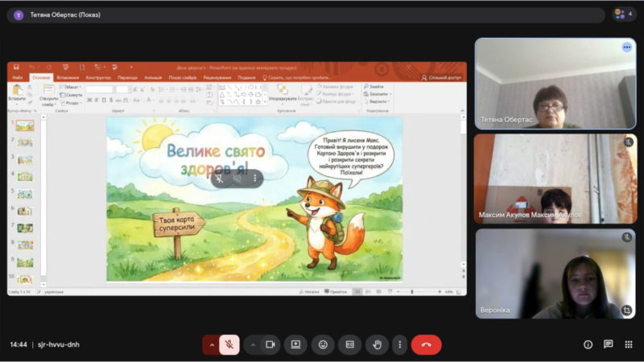Open options on Тетяна Обертас video tile
Viewport: 644px width, 362px height.
click(626, 47)
